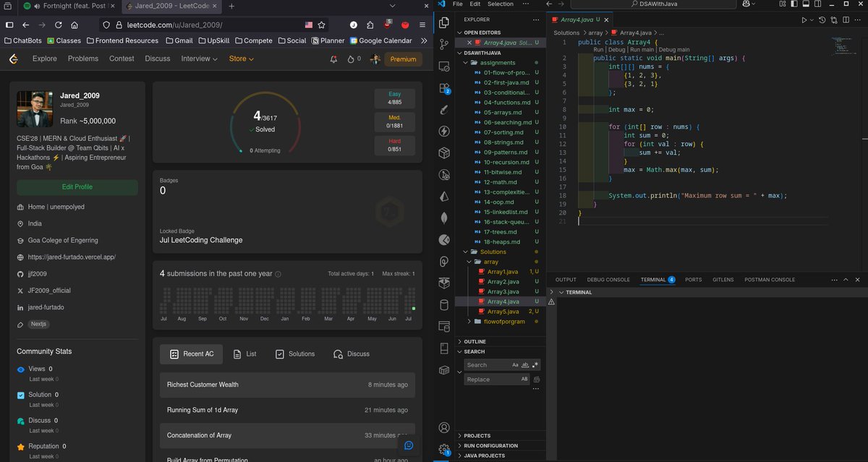Open VS Code Manage gear icon
Screen dimensions: 868x462
click(444, 450)
